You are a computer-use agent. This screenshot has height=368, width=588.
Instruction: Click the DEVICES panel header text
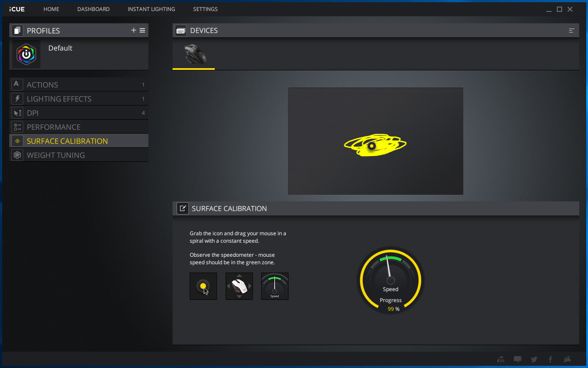(204, 31)
